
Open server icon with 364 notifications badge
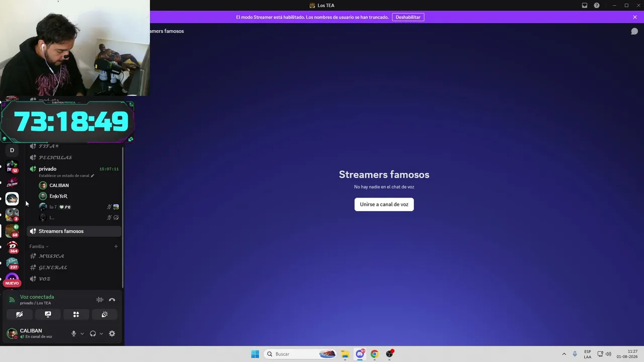click(x=12, y=247)
